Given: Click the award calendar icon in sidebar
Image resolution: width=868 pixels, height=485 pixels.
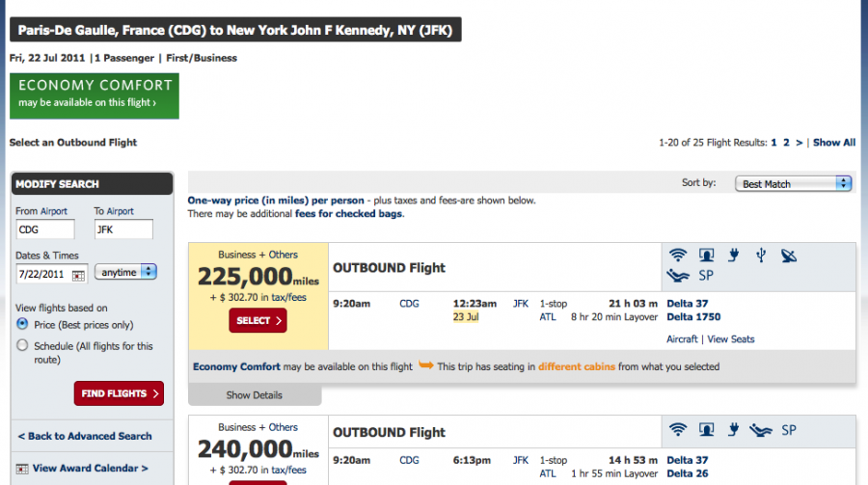Looking at the screenshot, I should (x=22, y=469).
